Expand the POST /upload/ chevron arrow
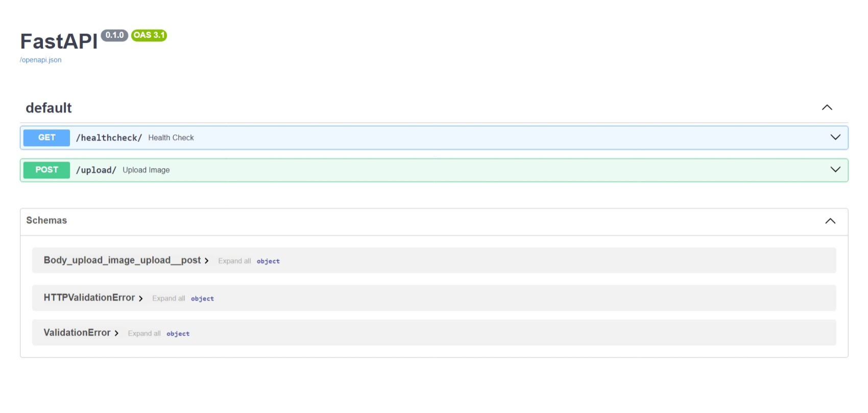The image size is (868, 413). (x=835, y=169)
